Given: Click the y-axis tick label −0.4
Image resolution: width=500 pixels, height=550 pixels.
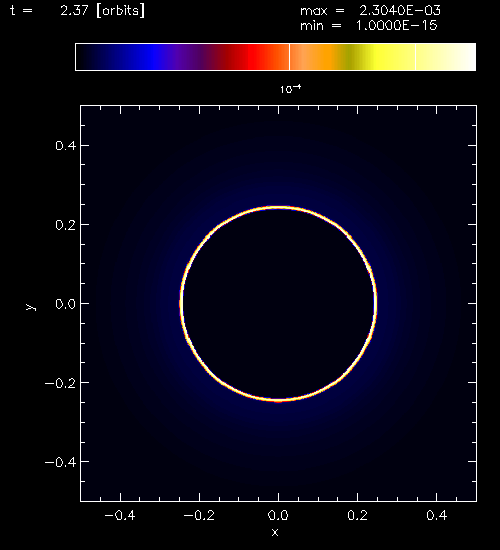Looking at the screenshot, I should tap(60, 462).
